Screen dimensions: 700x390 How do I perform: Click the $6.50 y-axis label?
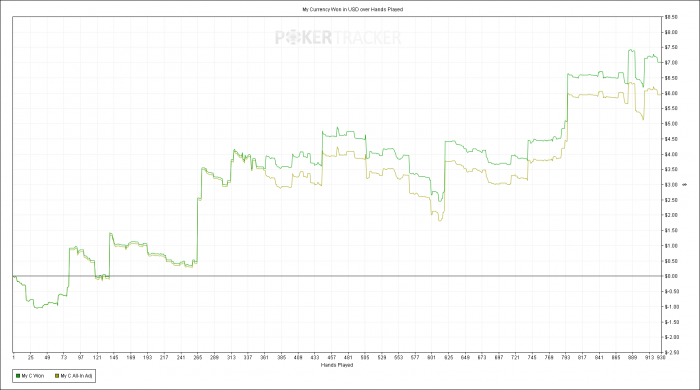(x=671, y=78)
